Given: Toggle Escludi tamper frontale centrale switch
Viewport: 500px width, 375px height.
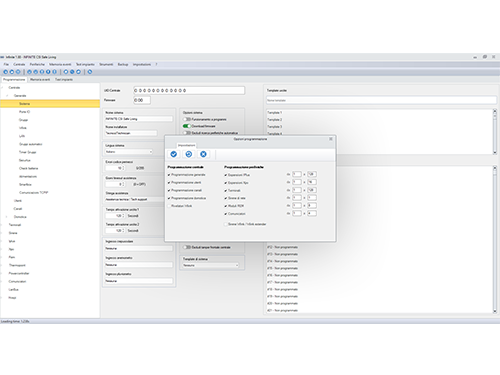Looking at the screenshot, I should point(186,247).
